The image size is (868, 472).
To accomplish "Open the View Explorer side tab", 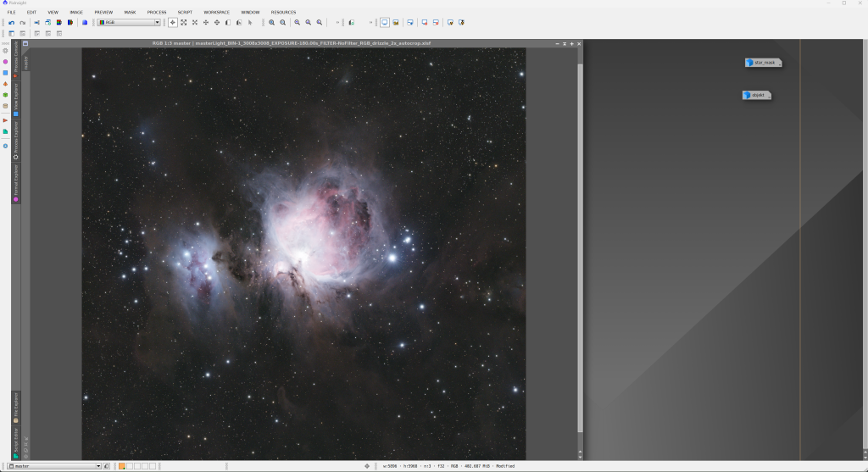I will click(15, 97).
